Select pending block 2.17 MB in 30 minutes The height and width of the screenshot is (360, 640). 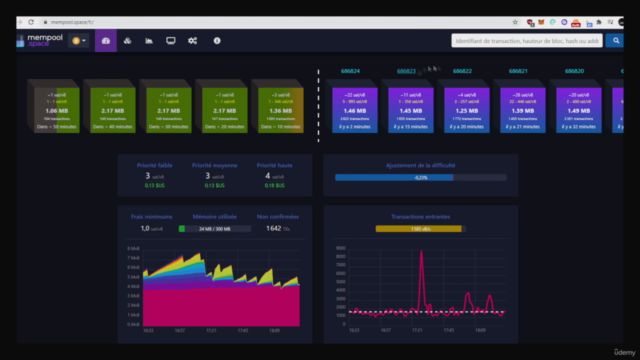pyautogui.click(x=169, y=110)
